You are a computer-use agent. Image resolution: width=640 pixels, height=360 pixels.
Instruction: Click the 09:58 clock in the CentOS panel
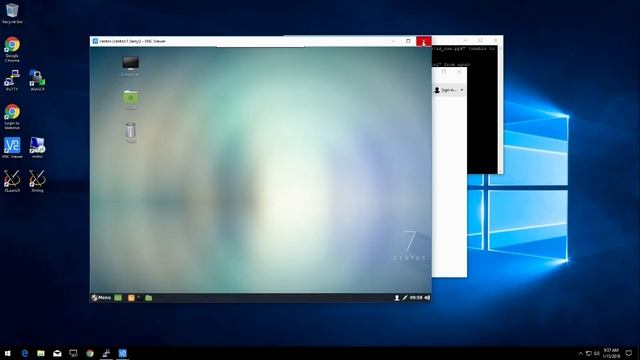click(416, 298)
